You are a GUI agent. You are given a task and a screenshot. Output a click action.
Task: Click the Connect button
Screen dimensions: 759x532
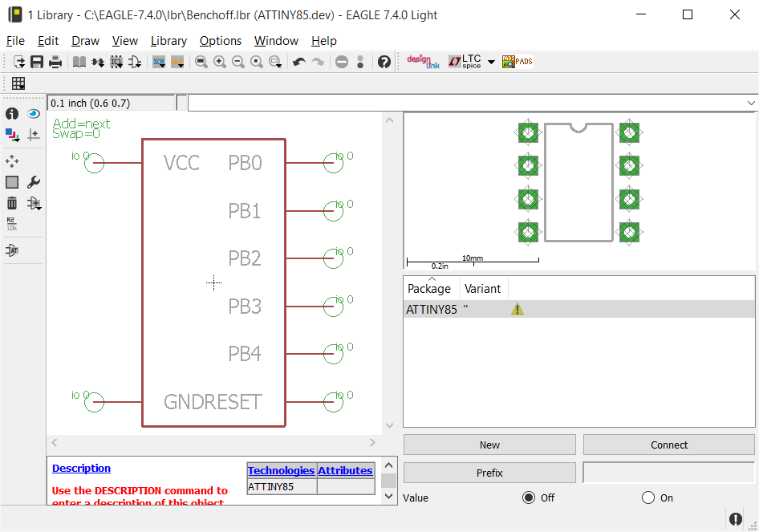coord(668,445)
